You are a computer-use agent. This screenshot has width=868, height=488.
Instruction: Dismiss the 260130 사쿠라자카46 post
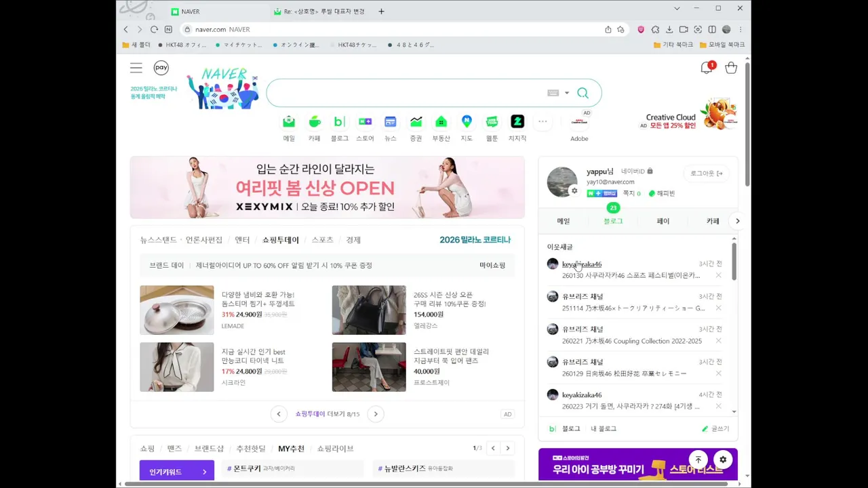click(x=718, y=275)
